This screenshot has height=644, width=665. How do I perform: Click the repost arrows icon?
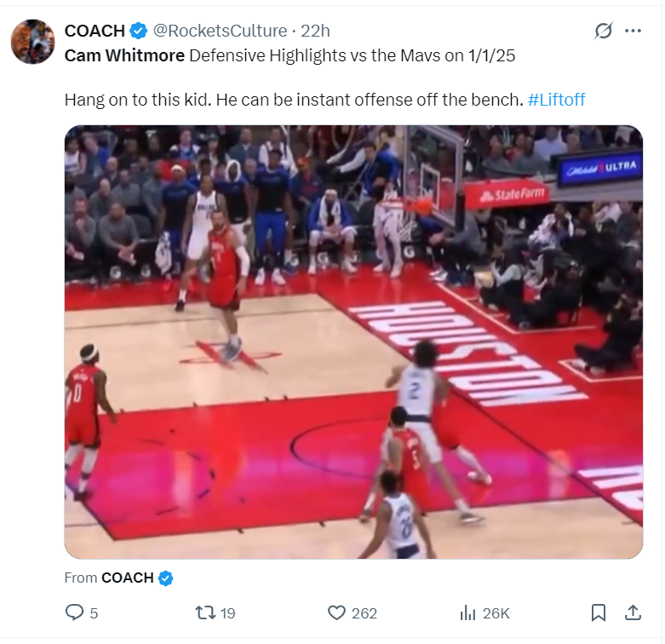tap(205, 612)
